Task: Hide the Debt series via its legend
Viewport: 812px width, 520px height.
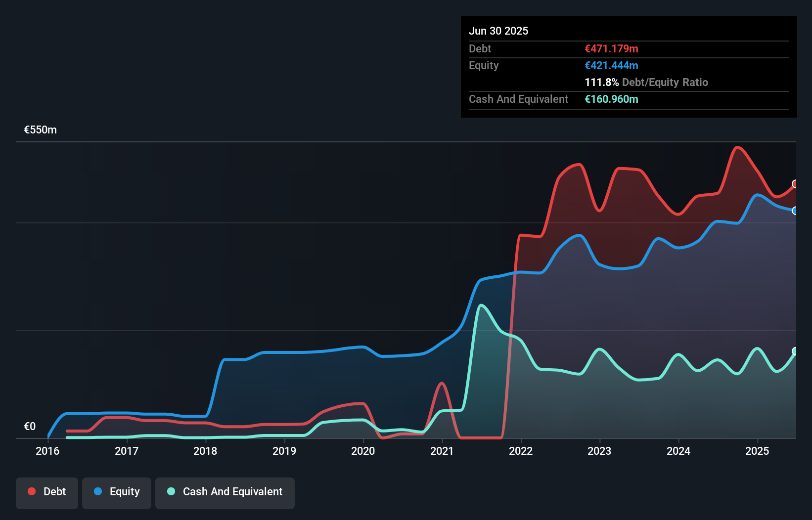Action: (x=47, y=492)
